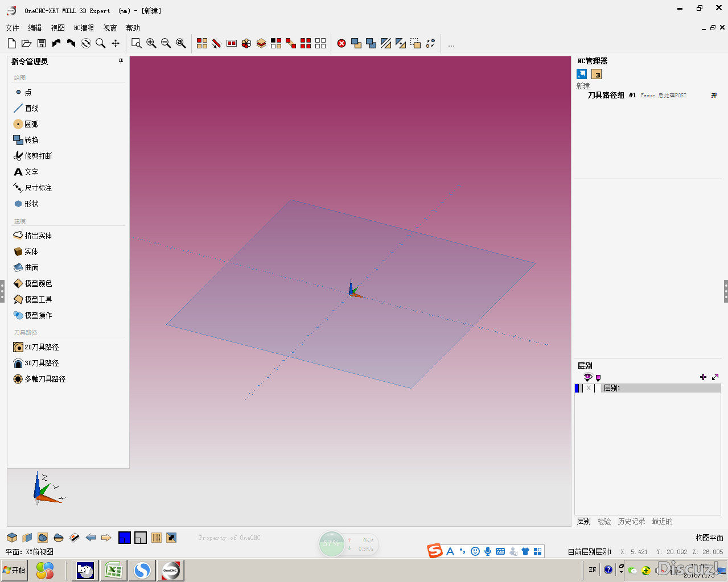
Task: Open the 帮助 menu
Action: click(133, 28)
